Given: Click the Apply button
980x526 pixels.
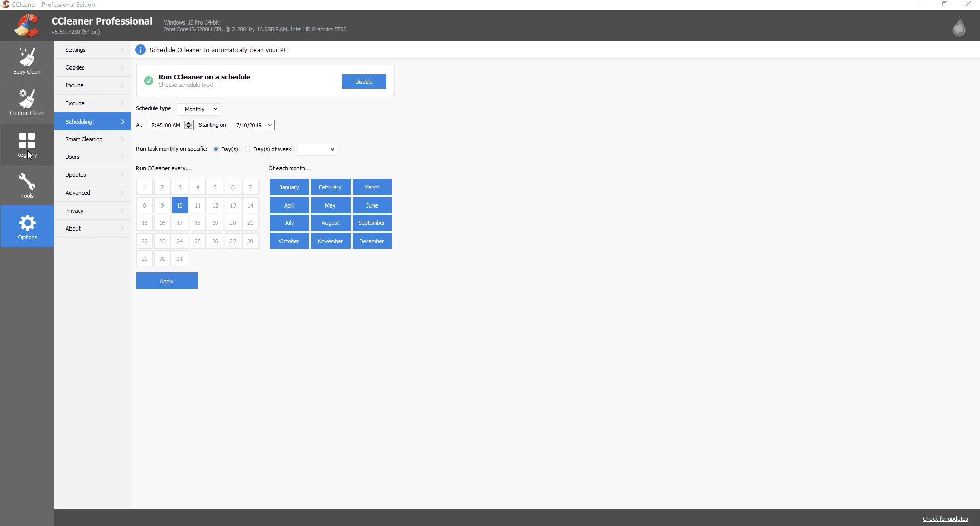Looking at the screenshot, I should coord(167,281).
